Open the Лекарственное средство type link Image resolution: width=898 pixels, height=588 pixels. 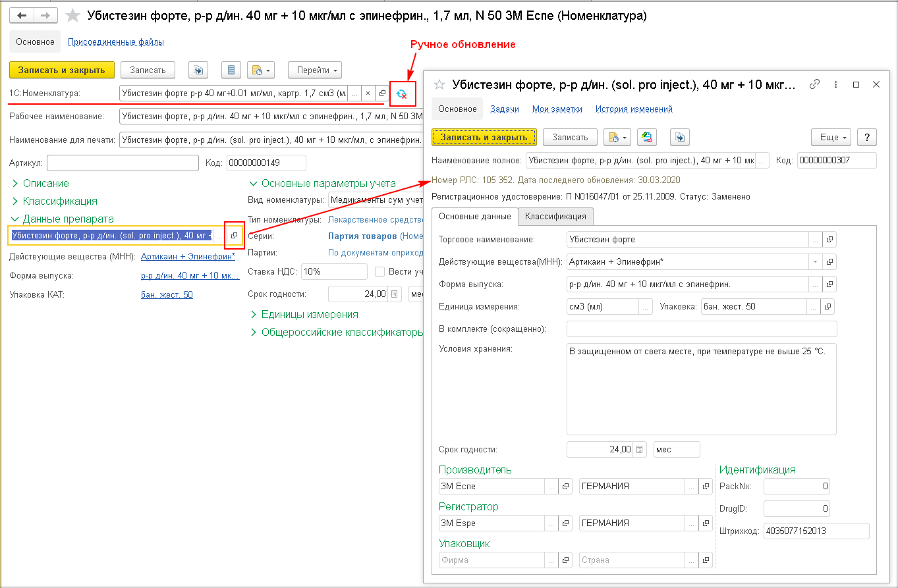375,219
